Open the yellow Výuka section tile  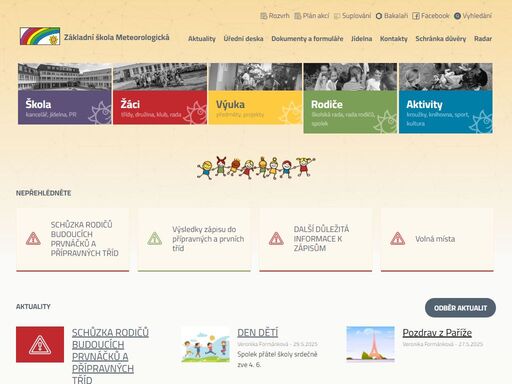tap(255, 94)
